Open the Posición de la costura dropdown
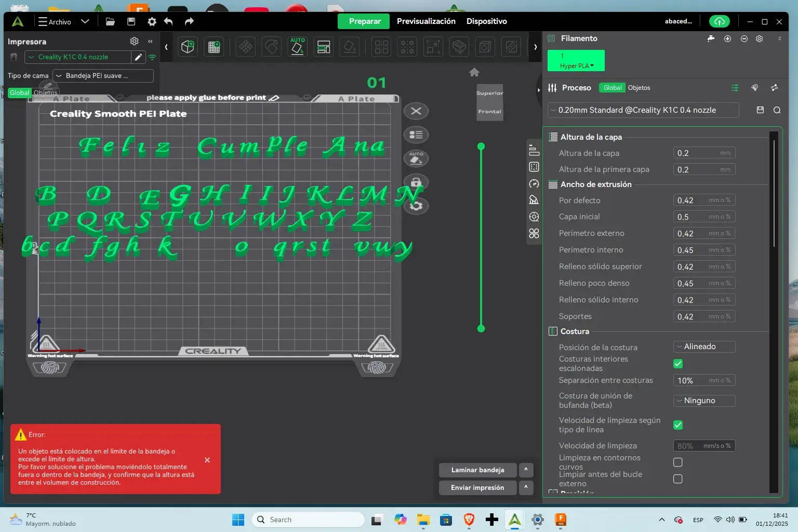 pos(704,347)
